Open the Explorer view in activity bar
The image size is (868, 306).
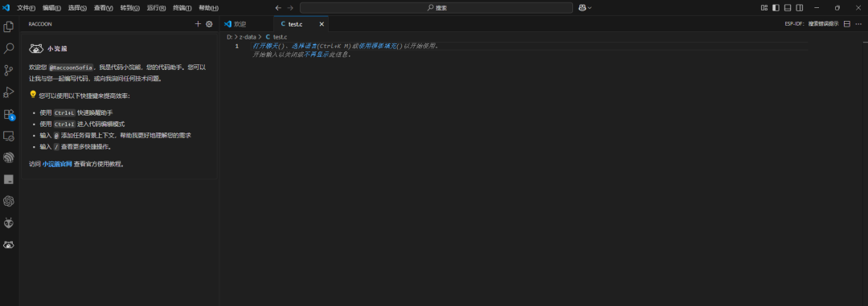8,27
